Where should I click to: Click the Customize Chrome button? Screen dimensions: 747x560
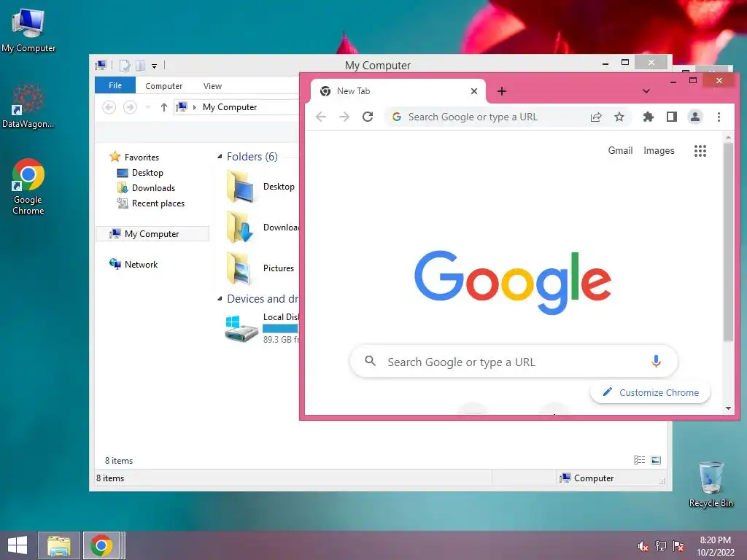pyautogui.click(x=650, y=392)
